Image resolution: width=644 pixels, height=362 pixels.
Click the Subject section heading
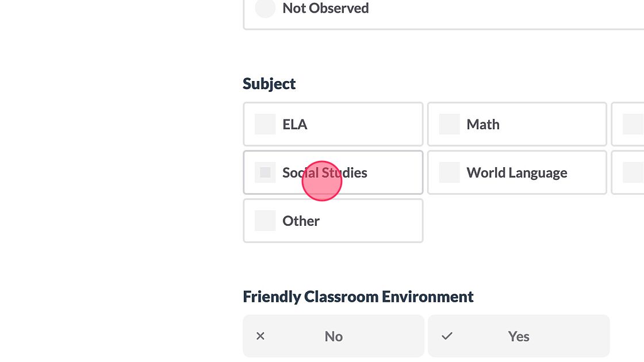point(269,83)
